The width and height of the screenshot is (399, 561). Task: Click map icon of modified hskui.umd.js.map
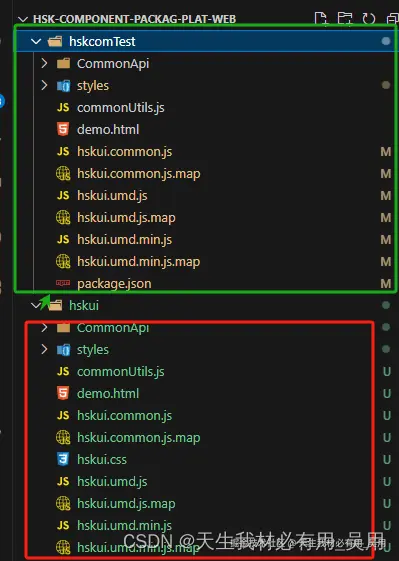63,218
